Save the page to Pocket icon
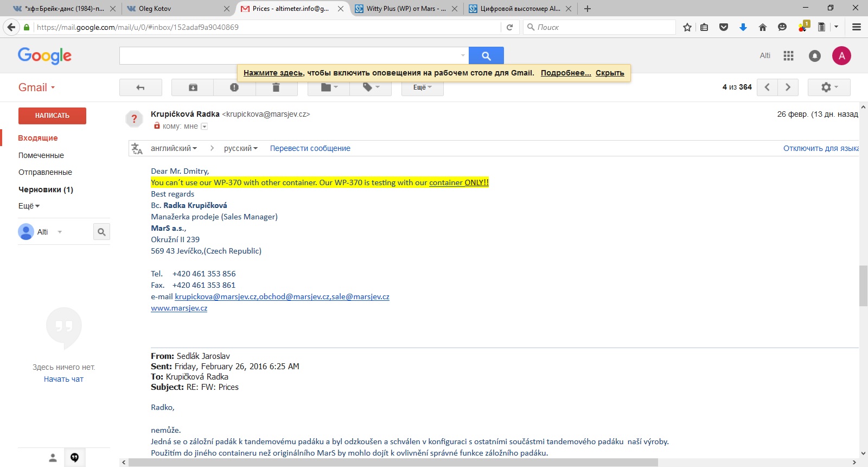 724,27
